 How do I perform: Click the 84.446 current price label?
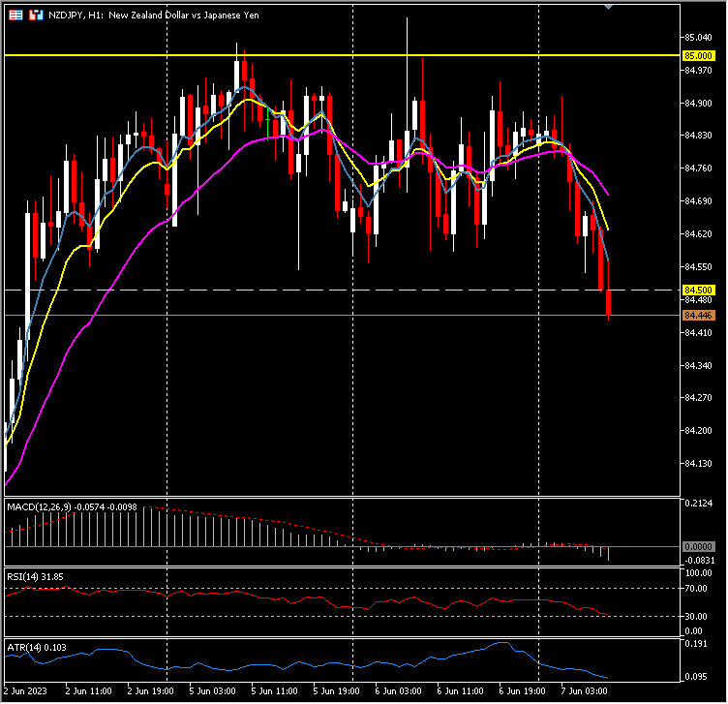point(698,316)
